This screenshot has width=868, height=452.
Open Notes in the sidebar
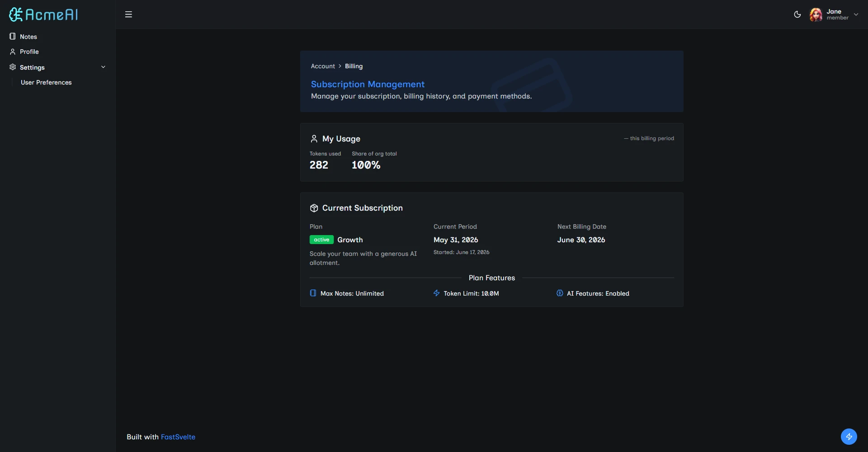(x=58, y=37)
